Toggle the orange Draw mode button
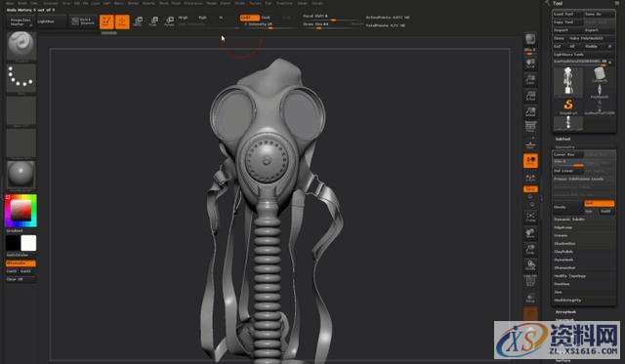625x364 pixels. 122,21
